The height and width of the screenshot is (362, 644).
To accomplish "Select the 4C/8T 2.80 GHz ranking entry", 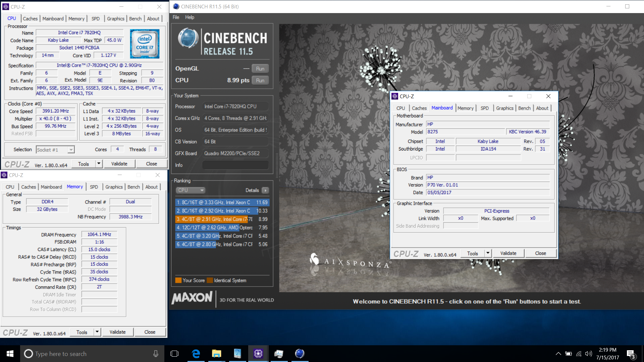I will (x=222, y=244).
